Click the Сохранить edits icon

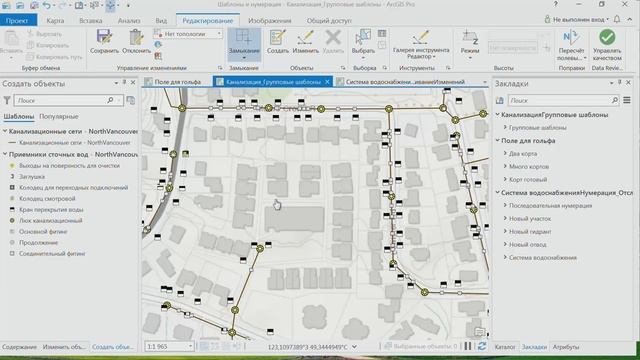(x=104, y=41)
